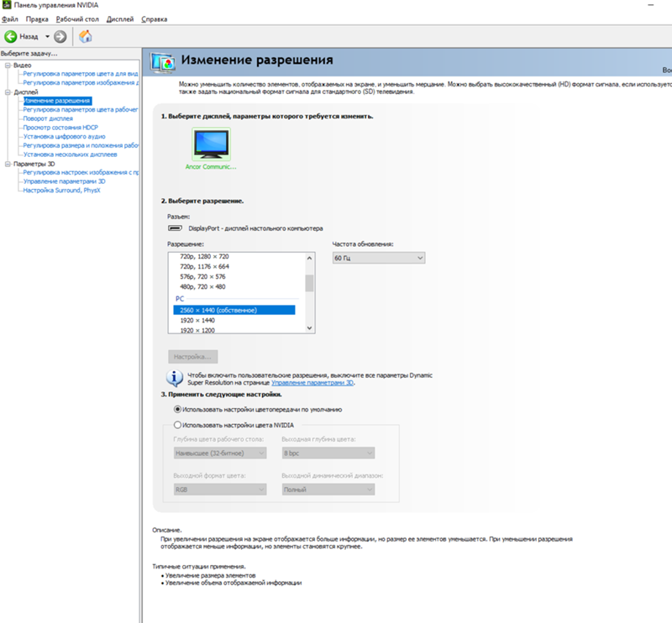Open the Рабочий стол menu

[x=77, y=19]
